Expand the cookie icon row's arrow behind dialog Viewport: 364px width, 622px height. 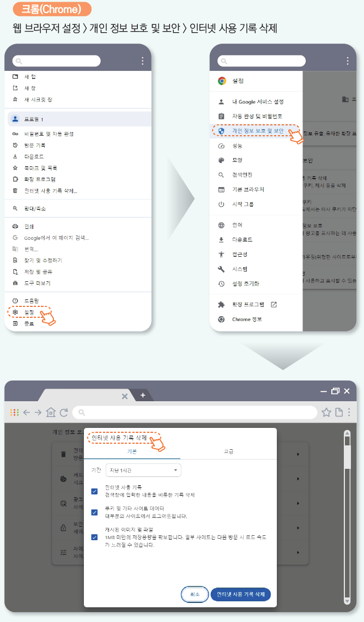(x=298, y=479)
